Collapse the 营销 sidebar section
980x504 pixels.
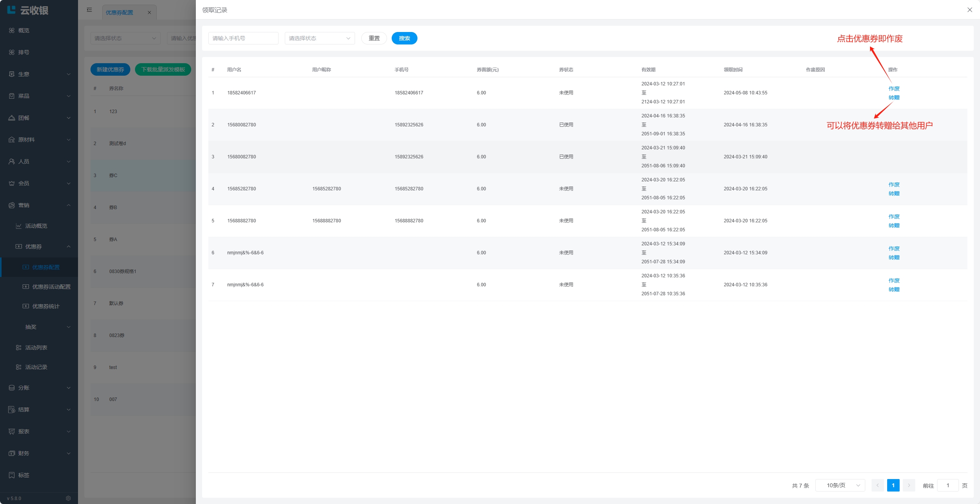coord(39,205)
